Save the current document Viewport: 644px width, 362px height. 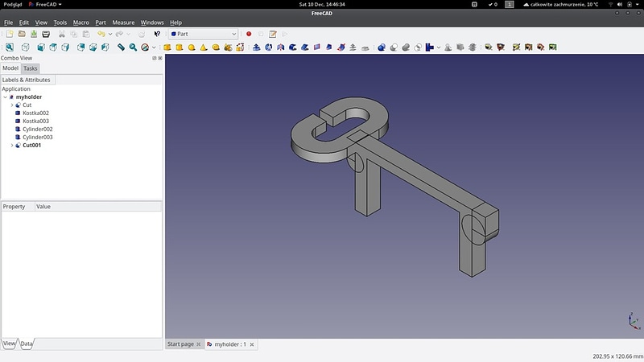point(34,34)
